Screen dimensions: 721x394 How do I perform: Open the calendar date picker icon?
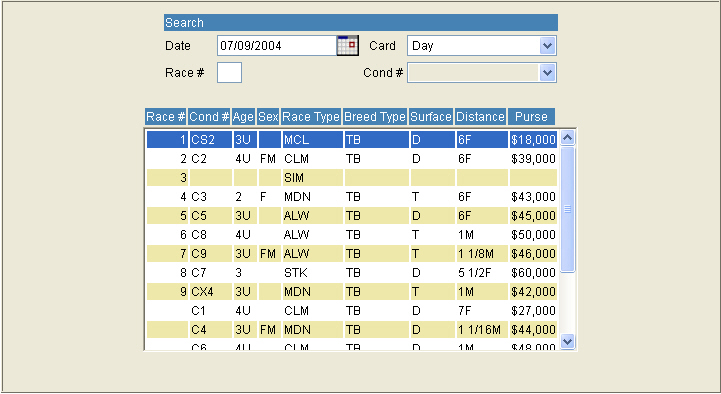[348, 46]
